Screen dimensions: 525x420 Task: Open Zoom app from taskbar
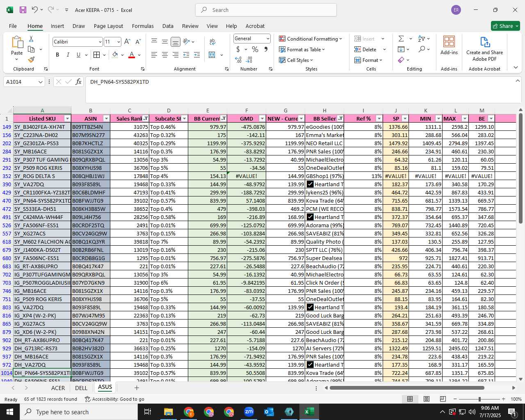click(x=249, y=412)
